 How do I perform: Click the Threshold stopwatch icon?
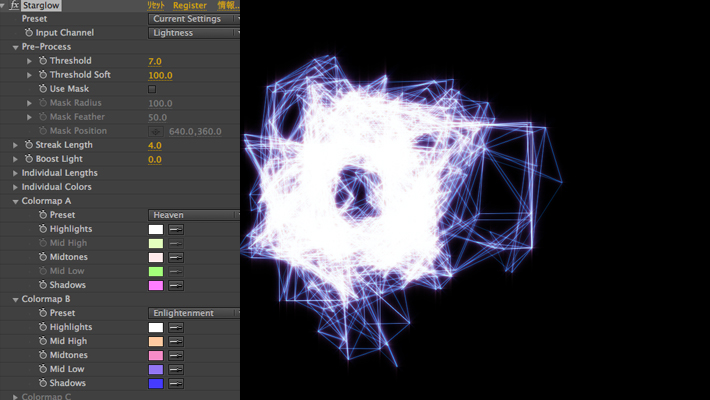pos(43,61)
